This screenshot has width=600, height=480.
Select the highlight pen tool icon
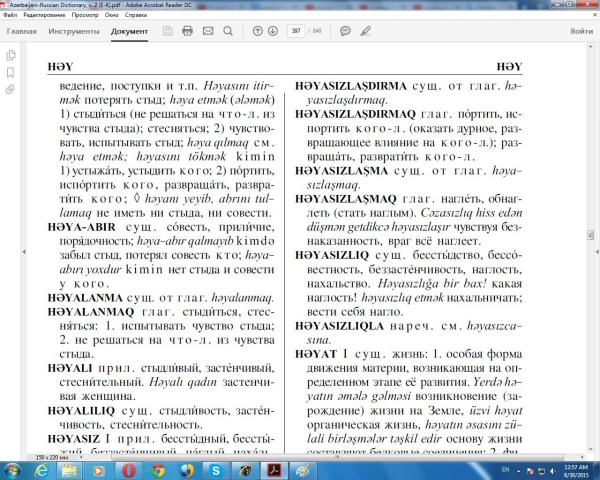(x=365, y=31)
